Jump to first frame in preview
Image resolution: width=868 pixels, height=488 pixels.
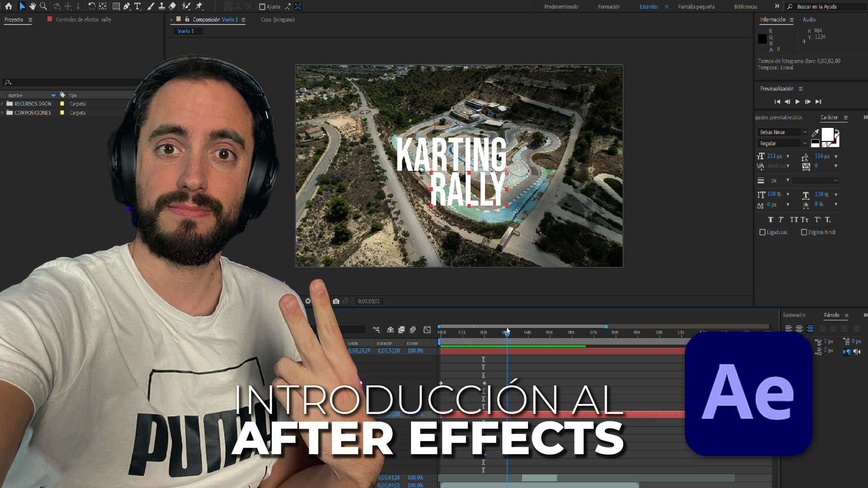(x=777, y=102)
